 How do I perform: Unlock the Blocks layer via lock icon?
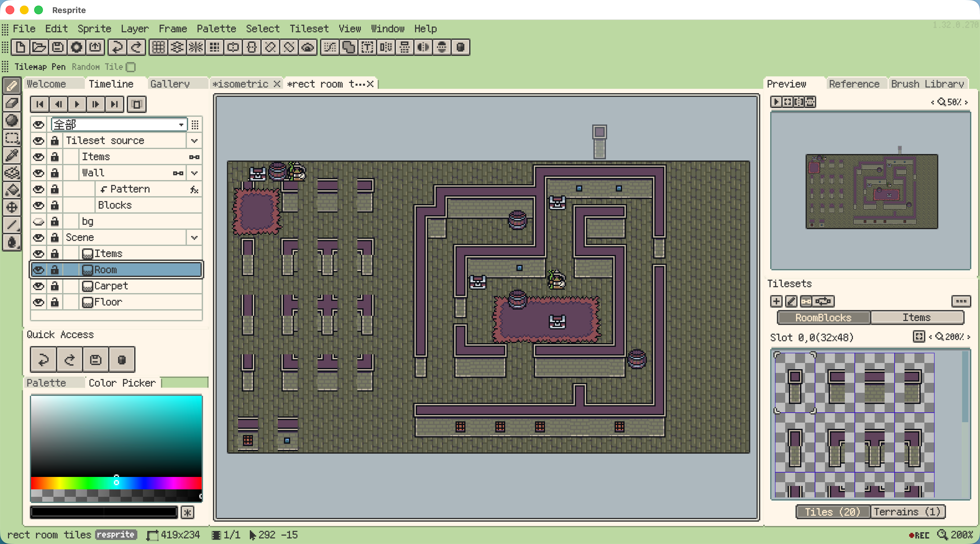[x=55, y=205]
